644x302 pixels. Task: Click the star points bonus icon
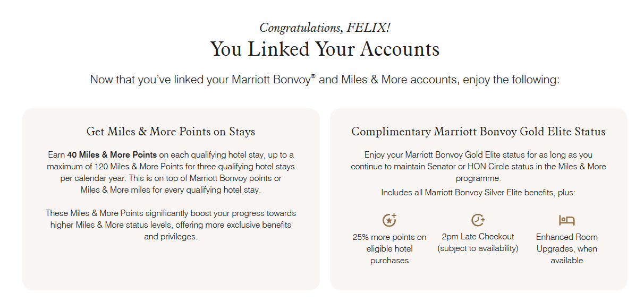pyautogui.click(x=389, y=220)
